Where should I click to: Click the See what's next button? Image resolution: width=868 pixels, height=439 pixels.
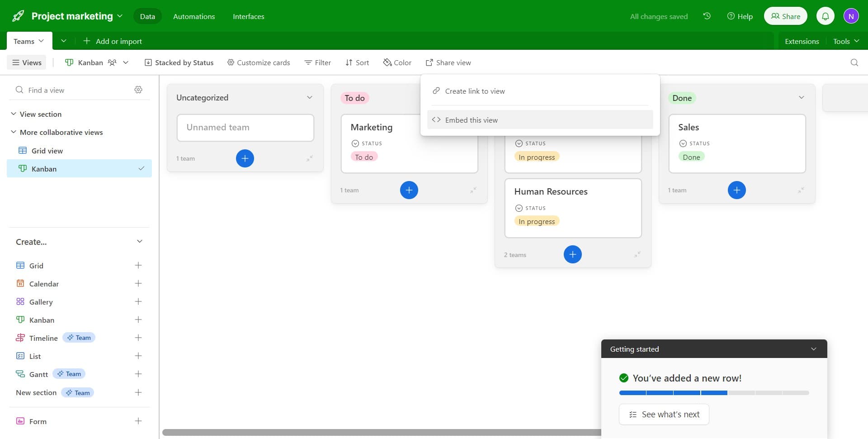click(x=664, y=414)
